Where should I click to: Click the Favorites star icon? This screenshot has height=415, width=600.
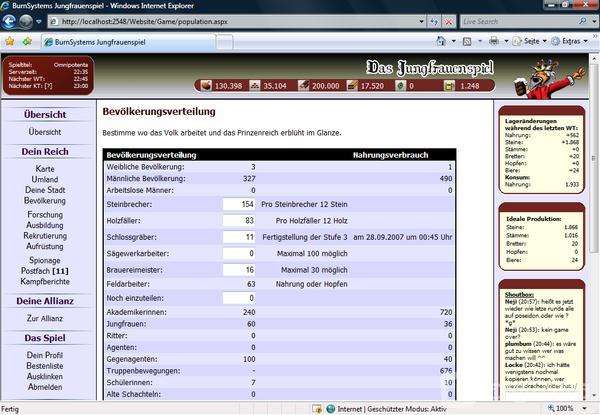pos(9,41)
